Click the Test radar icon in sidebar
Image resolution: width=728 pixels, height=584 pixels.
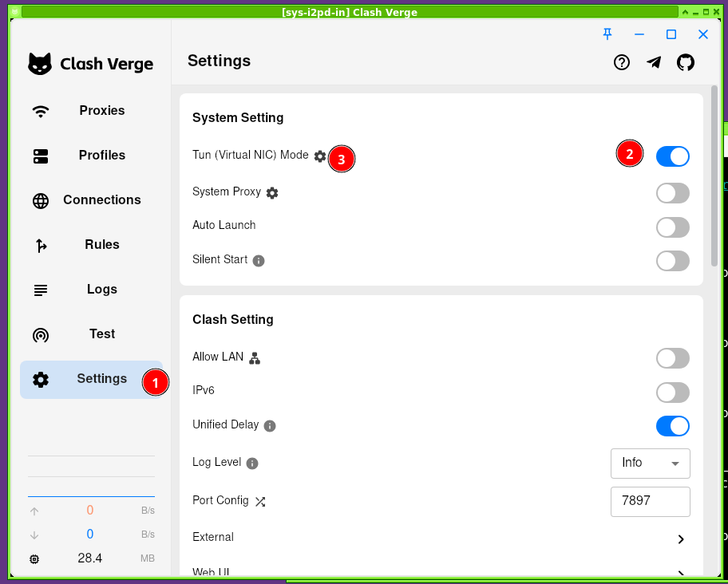point(41,335)
